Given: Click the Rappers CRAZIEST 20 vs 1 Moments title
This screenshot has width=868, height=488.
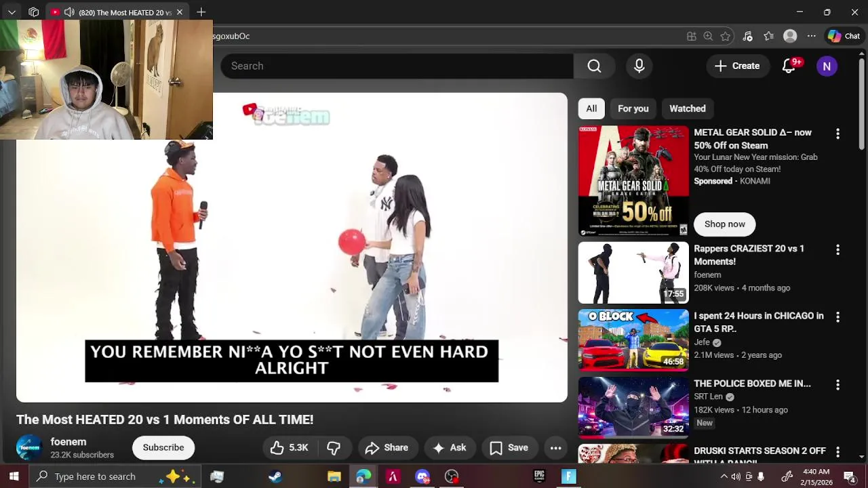Looking at the screenshot, I should point(749,255).
